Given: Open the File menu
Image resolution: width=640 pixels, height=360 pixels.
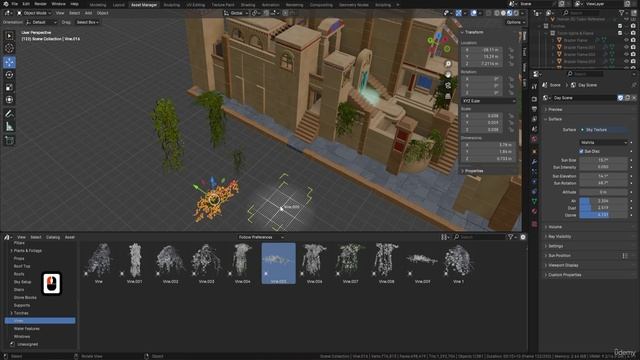Looking at the screenshot, I should click(x=14, y=4).
